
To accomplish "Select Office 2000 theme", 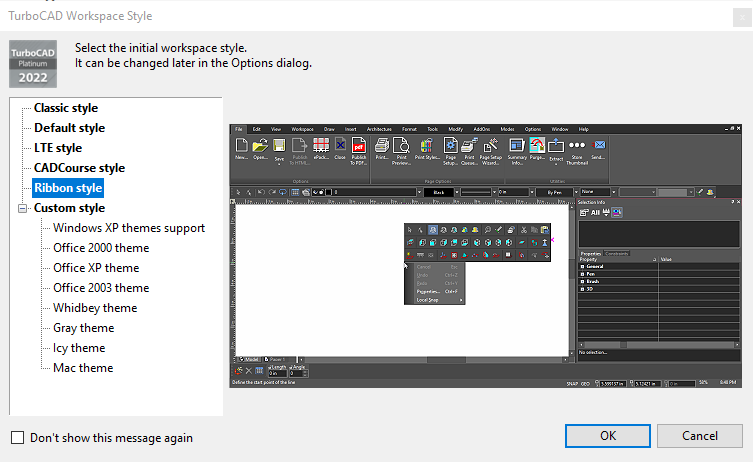I will pos(101,248).
